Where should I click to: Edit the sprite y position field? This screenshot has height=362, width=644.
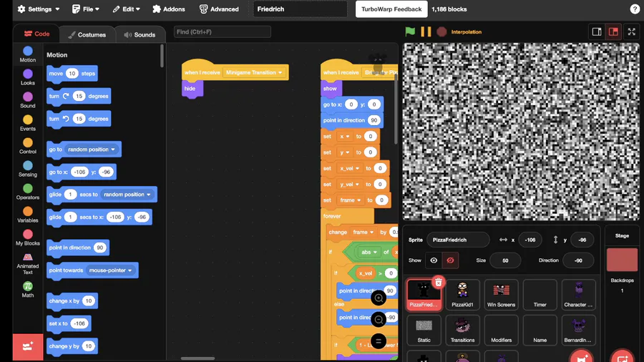[582, 240]
